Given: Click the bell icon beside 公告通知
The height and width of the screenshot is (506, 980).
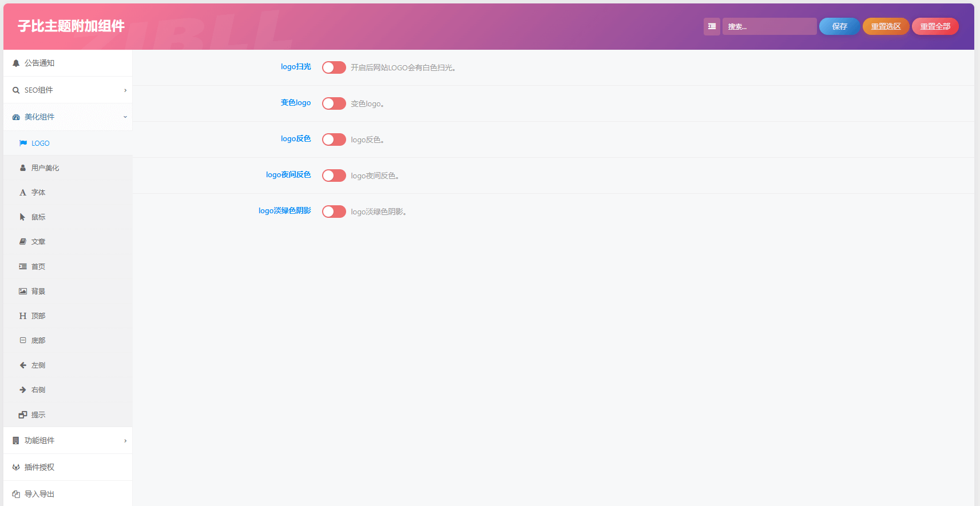Looking at the screenshot, I should [x=16, y=63].
